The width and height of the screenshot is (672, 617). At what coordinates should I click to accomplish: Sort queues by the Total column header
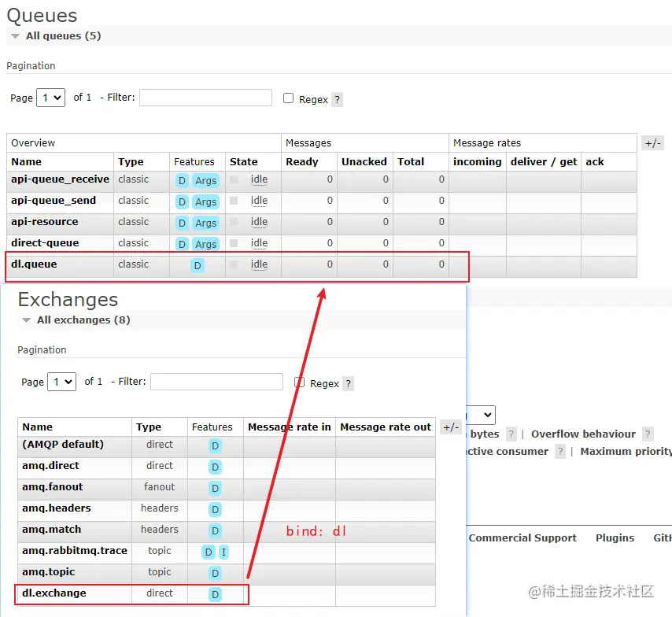click(411, 161)
